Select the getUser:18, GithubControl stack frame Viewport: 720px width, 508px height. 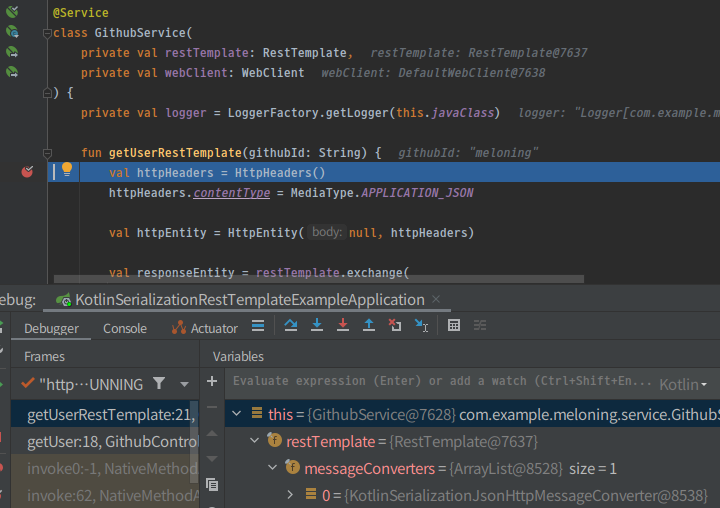click(x=105, y=441)
